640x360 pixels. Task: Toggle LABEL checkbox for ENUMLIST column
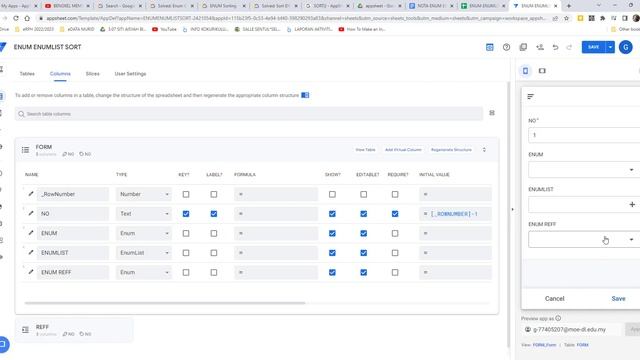(x=213, y=253)
